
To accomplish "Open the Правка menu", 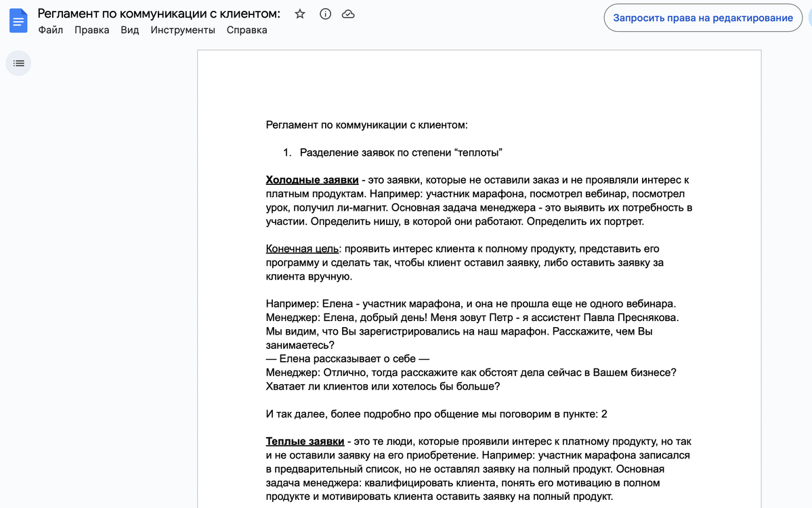I will click(x=92, y=30).
